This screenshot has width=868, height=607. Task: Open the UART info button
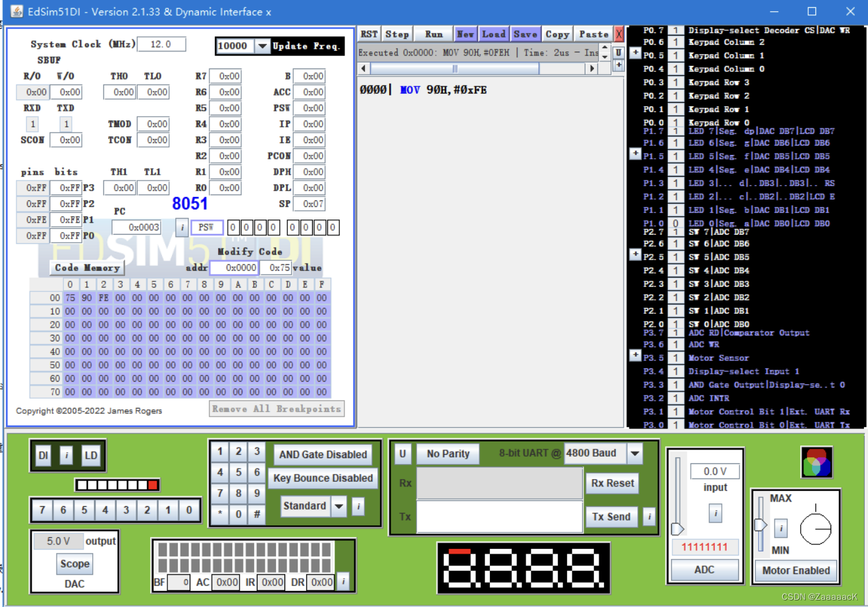649,516
